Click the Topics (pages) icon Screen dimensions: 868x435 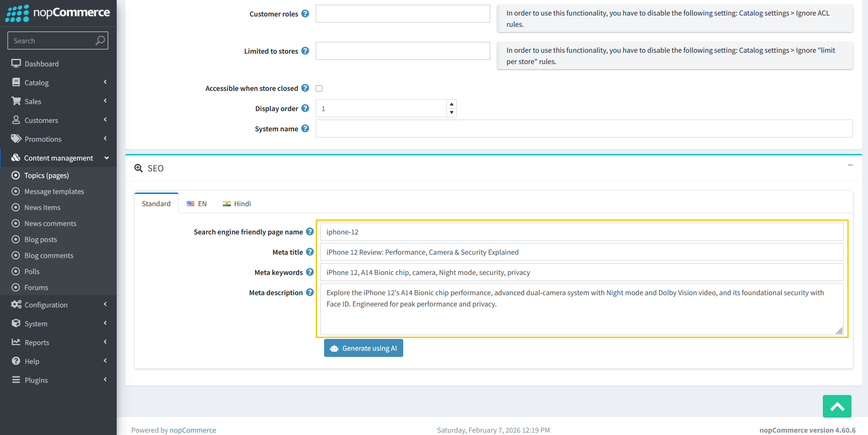coord(16,175)
